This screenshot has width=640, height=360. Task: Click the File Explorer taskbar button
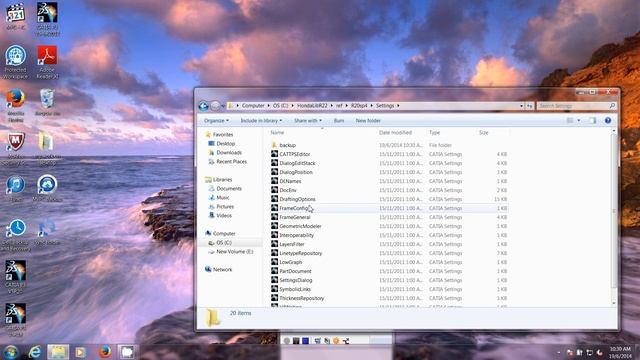(x=58, y=351)
